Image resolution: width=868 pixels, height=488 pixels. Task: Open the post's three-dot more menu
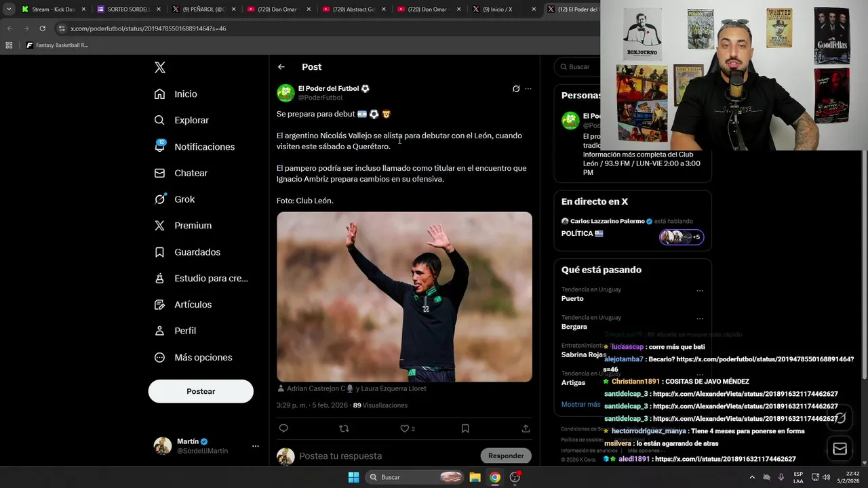[x=528, y=89]
